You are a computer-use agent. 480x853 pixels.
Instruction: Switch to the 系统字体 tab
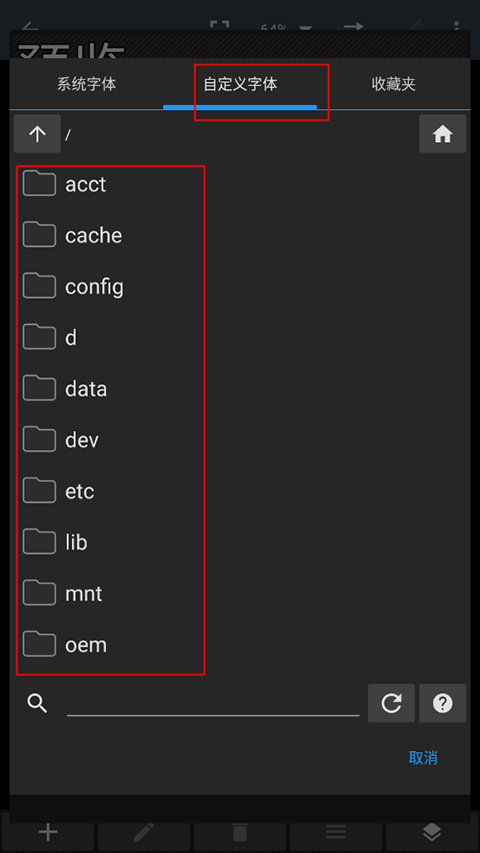coord(87,84)
